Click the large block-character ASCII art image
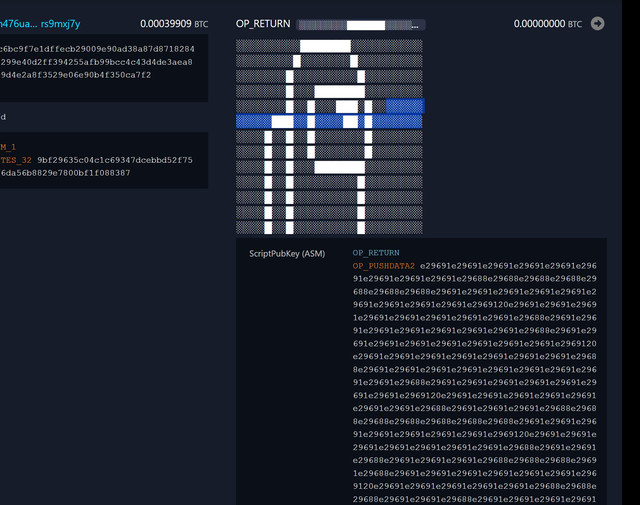The image size is (640, 505). coord(330,137)
